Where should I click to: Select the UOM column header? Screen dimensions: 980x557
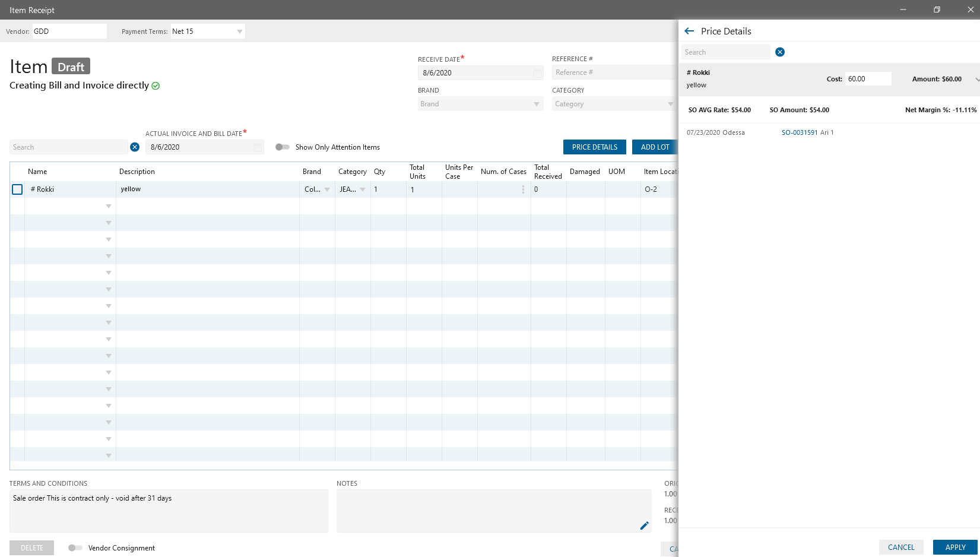(617, 172)
